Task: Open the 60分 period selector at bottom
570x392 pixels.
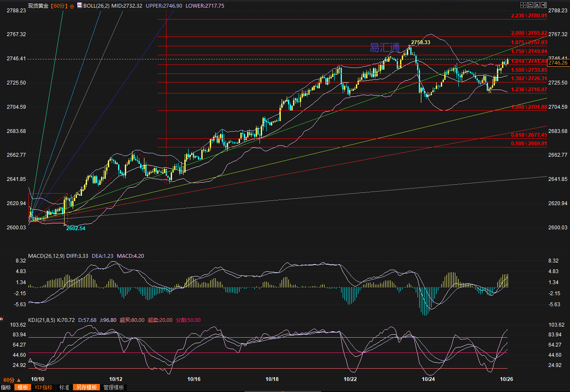Action: pos(12,380)
